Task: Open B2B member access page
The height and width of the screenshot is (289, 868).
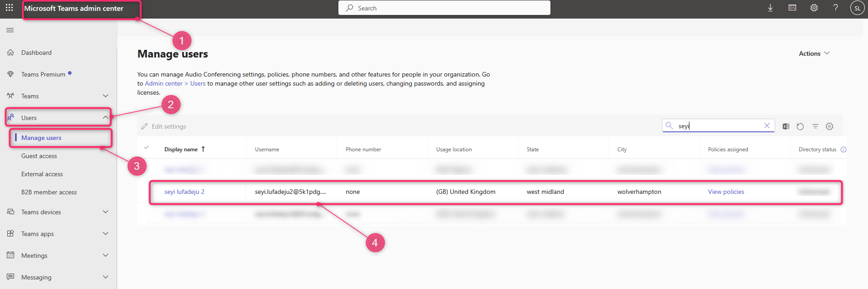Action: [x=49, y=192]
